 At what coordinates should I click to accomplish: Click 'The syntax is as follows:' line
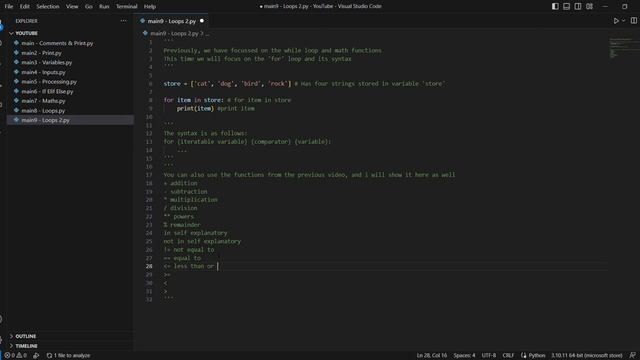205,133
